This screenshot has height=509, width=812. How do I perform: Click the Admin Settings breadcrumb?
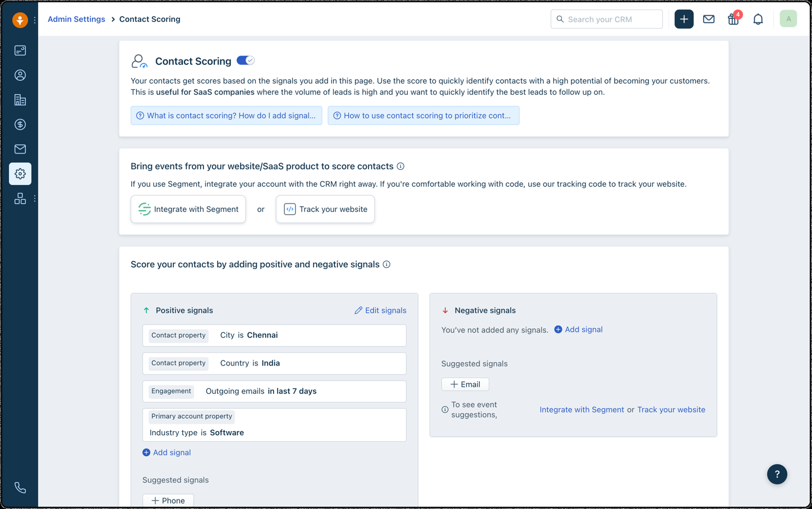coord(76,19)
